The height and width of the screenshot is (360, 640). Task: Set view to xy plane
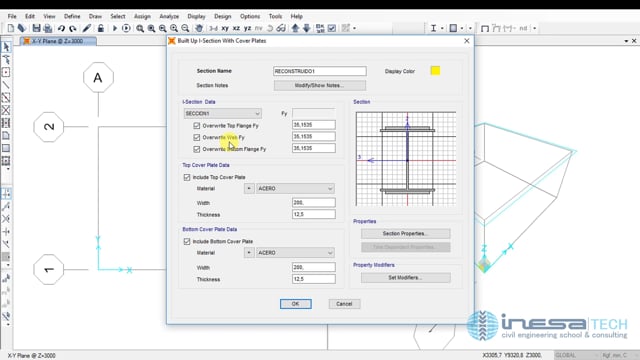pyautogui.click(x=225, y=28)
